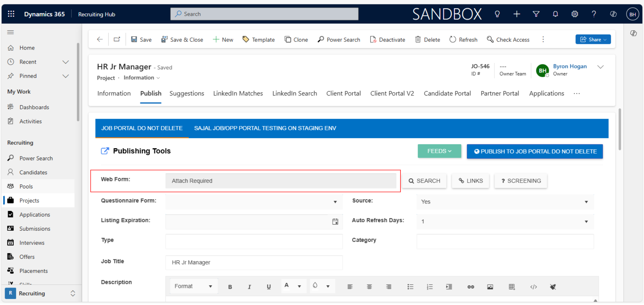Viewport: 644px width, 305px height.
Task: Click the global Search box
Action: coord(264,14)
